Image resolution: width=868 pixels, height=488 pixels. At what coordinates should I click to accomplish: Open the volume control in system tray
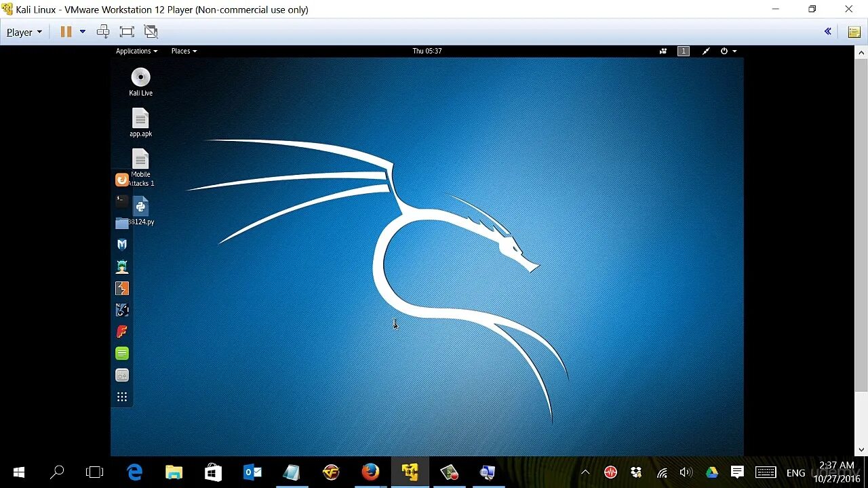(x=686, y=472)
